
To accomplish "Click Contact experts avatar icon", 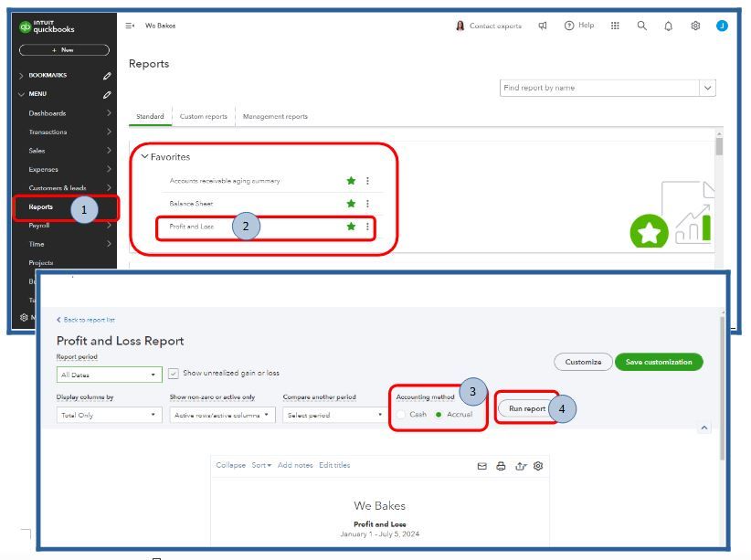I will [460, 26].
